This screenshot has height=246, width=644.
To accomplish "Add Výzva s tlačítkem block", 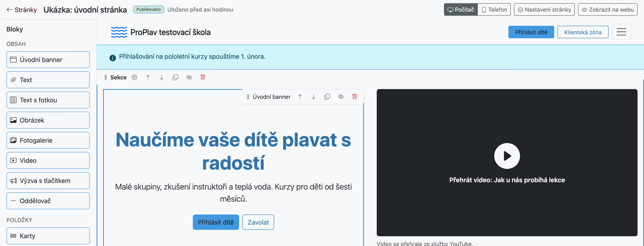I will pyautogui.click(x=48, y=181).
